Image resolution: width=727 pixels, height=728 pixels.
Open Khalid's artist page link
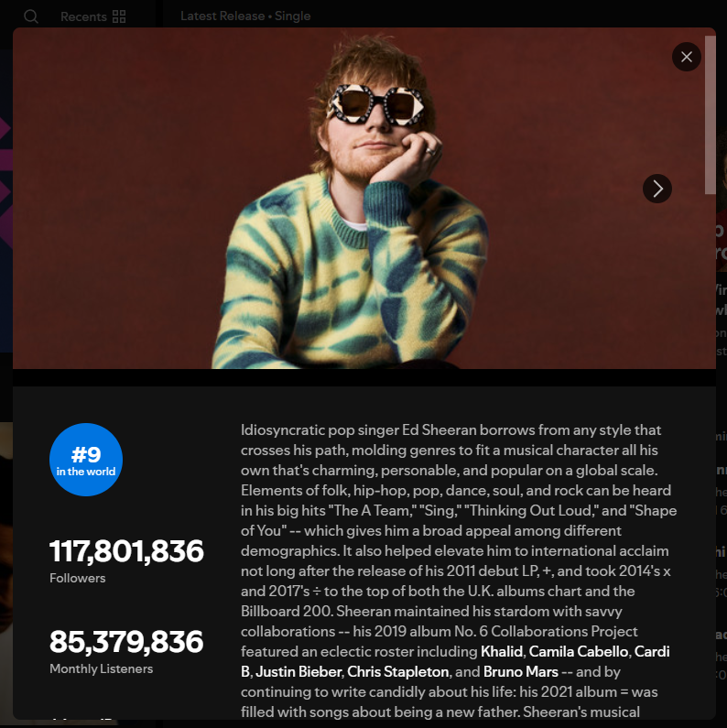[502, 651]
